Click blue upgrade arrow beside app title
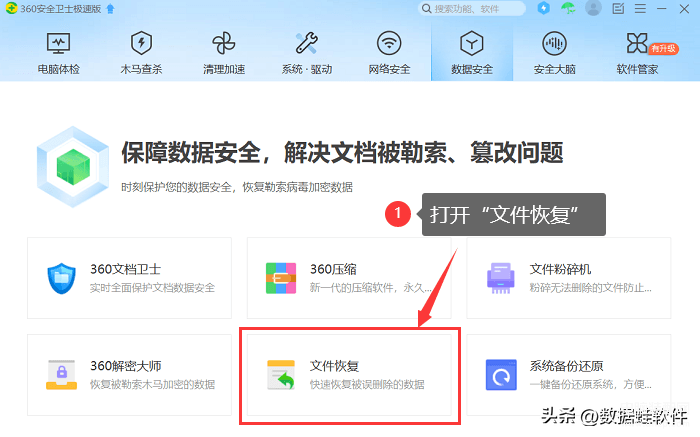The width and height of the screenshot is (700, 437). [110, 9]
